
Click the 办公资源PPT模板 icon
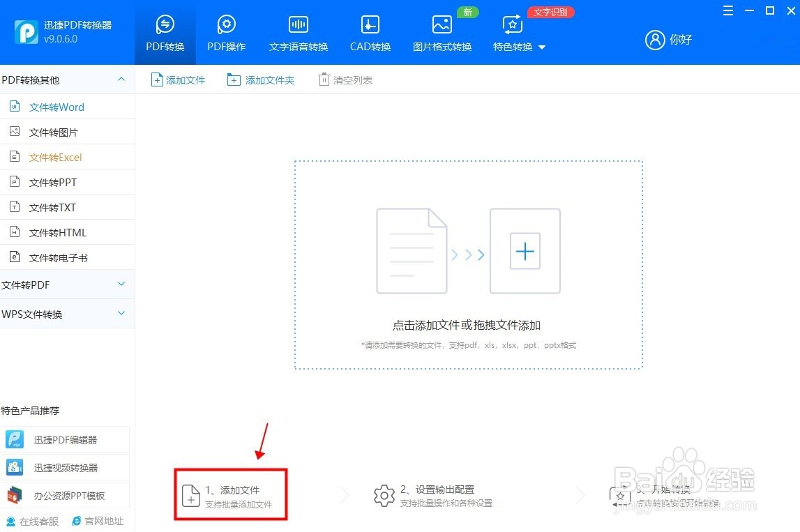(x=15, y=495)
